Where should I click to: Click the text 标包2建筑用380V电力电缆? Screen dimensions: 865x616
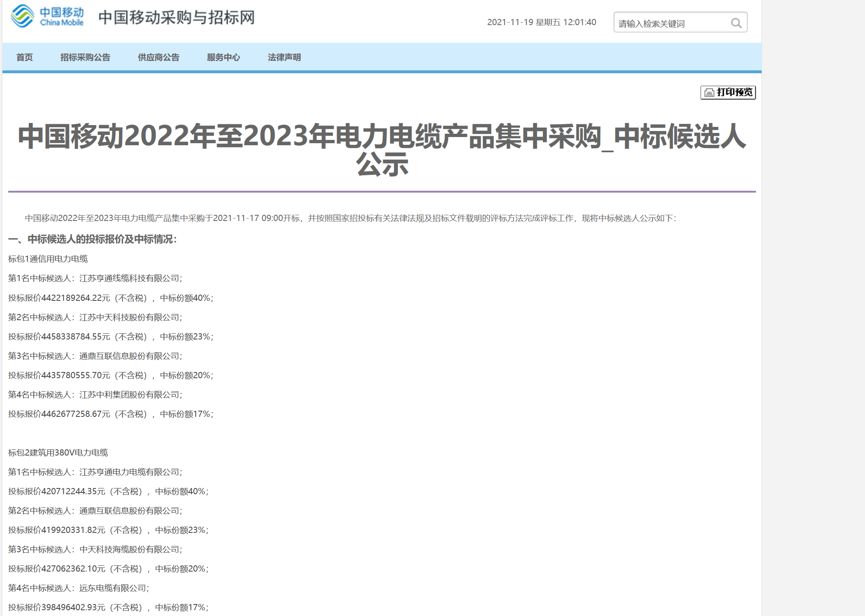pyautogui.click(x=58, y=453)
